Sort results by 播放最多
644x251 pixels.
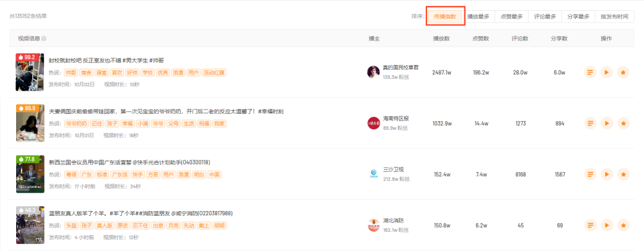(x=478, y=17)
